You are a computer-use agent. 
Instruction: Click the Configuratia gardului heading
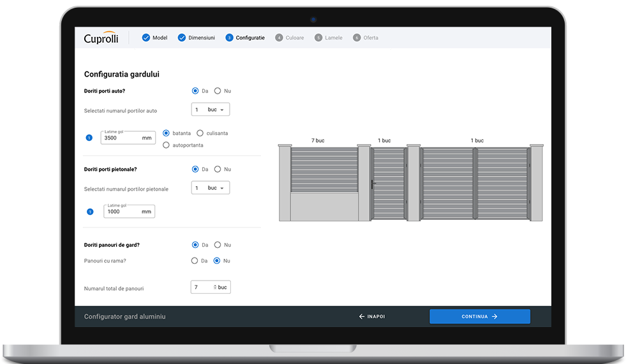[122, 74]
